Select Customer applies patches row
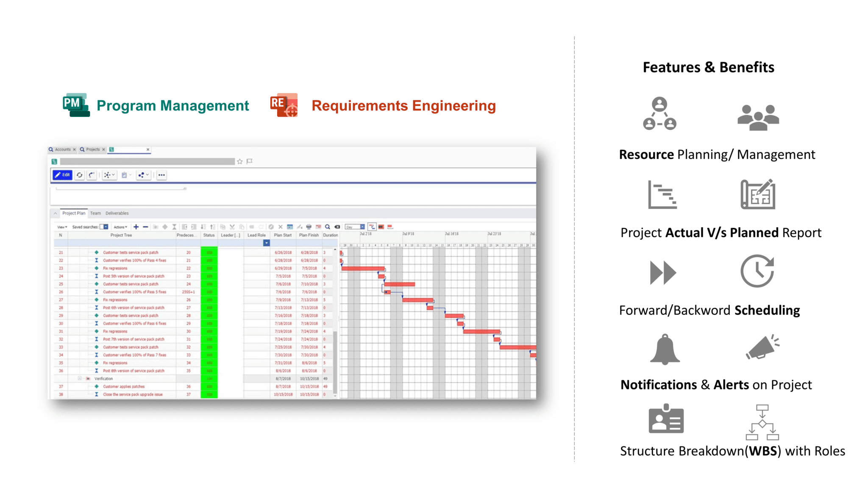Image resolution: width=868 pixels, height=488 pixels. [x=124, y=387]
